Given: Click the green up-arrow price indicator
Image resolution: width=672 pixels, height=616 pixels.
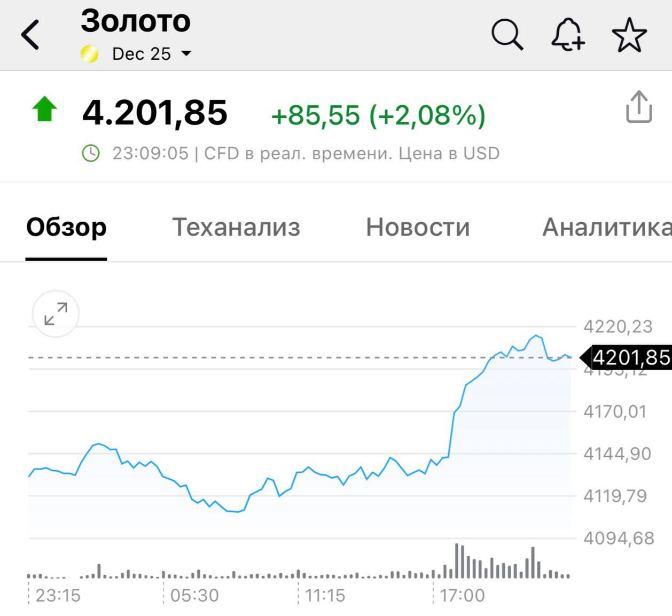Looking at the screenshot, I should [46, 111].
